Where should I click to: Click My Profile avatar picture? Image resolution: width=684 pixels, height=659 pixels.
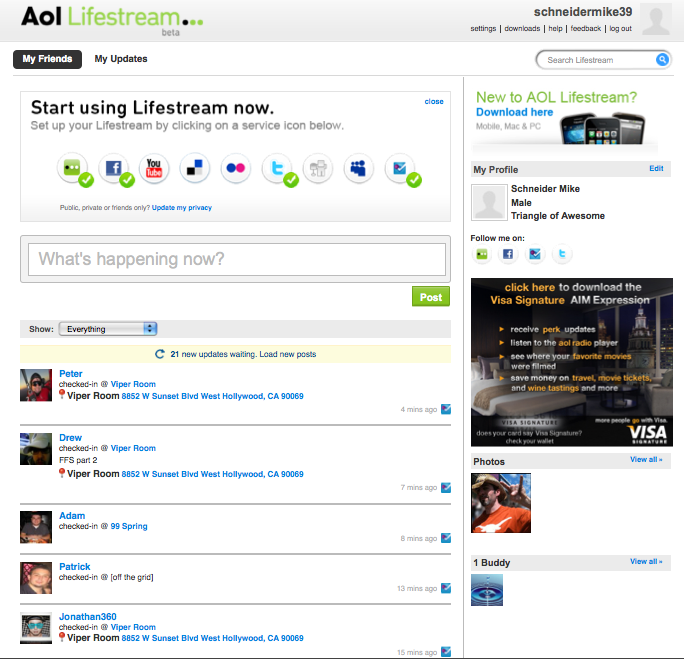(x=489, y=202)
